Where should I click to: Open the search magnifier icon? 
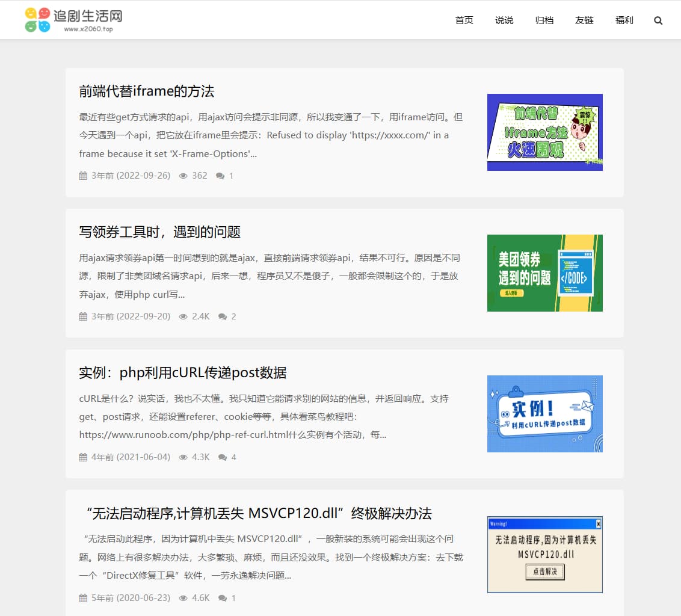click(658, 20)
